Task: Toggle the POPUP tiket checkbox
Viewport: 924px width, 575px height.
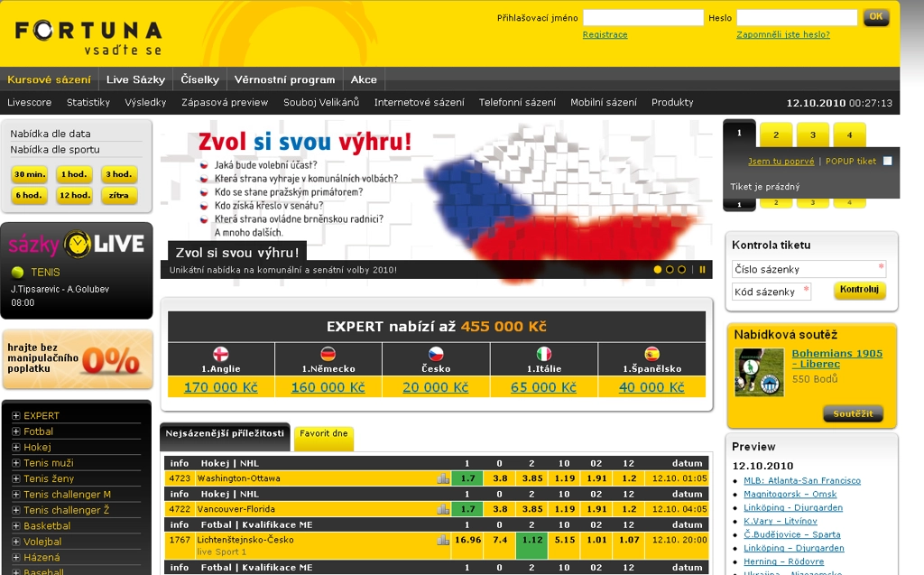Action: point(888,161)
